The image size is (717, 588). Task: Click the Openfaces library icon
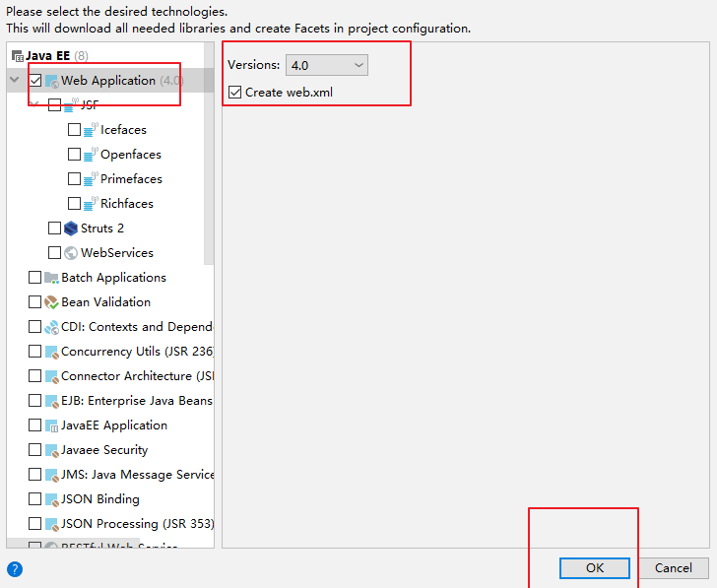point(91,155)
